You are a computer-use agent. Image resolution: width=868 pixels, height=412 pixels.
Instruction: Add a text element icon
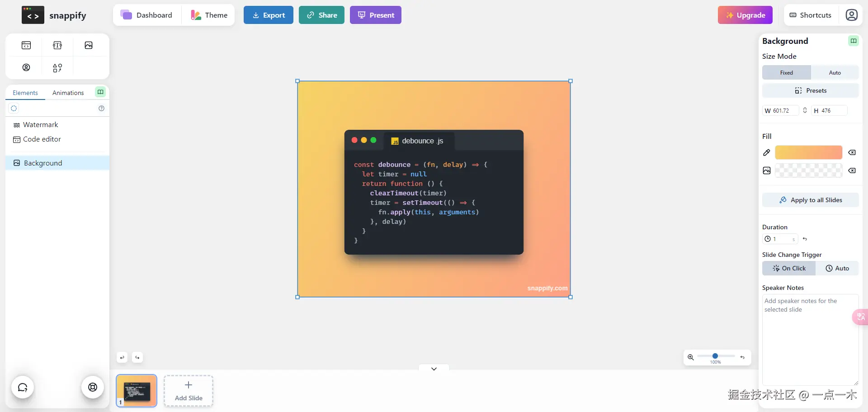coord(57,45)
